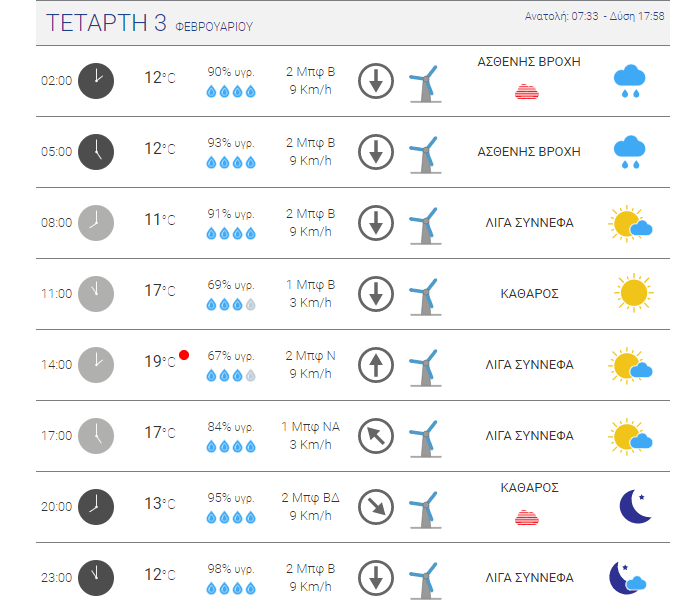Click the wind direction arrow at 17:00

pos(376,436)
